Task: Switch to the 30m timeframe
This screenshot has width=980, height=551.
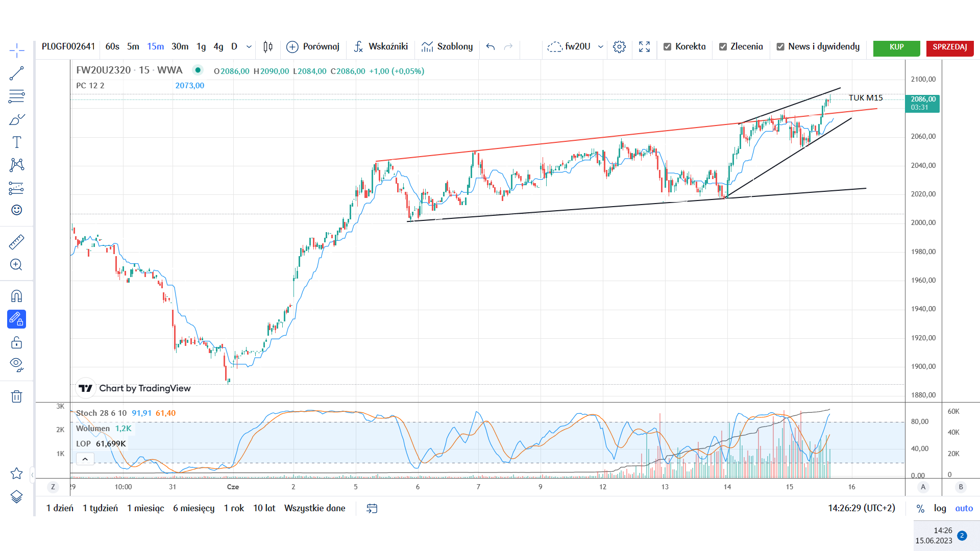Action: (180, 46)
